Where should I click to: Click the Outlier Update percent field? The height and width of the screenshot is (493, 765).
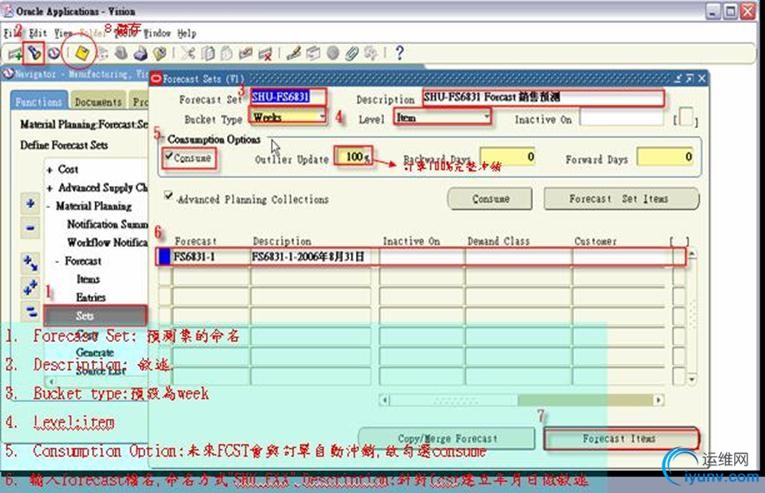point(354,156)
